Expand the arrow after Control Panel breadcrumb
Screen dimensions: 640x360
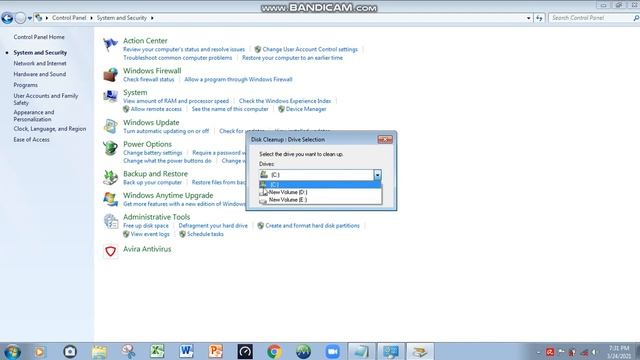[91, 18]
